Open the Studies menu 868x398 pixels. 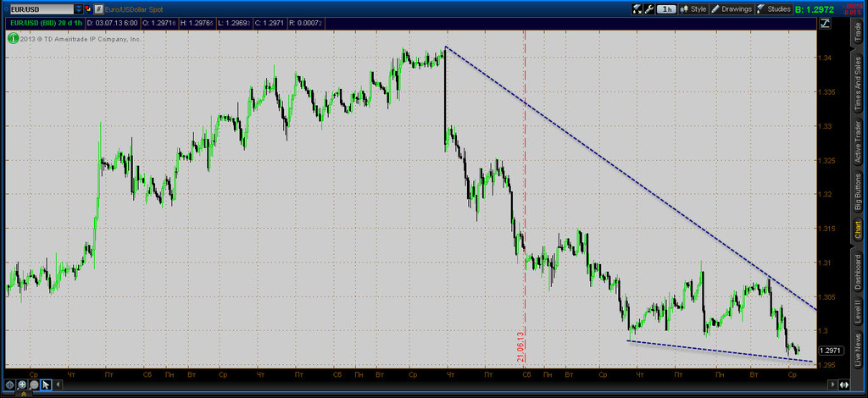pyautogui.click(x=774, y=8)
